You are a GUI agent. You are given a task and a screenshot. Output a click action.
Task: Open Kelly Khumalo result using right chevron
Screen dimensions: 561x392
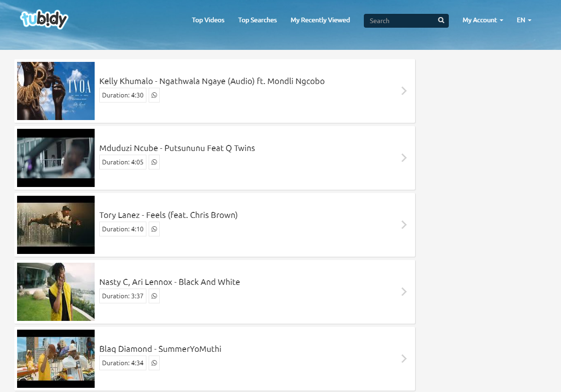(x=404, y=91)
